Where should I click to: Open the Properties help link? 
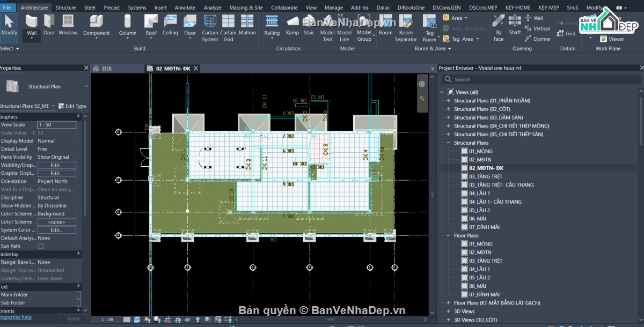click(x=16, y=317)
